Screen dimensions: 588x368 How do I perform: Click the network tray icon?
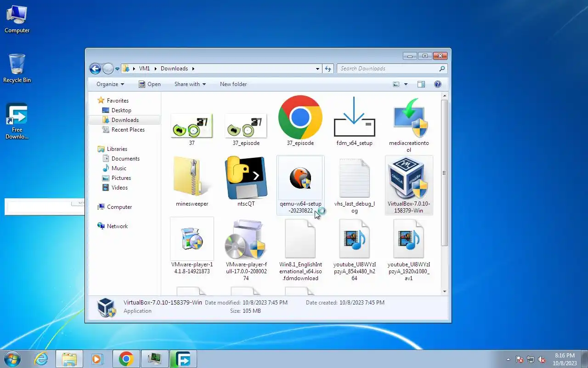click(531, 359)
